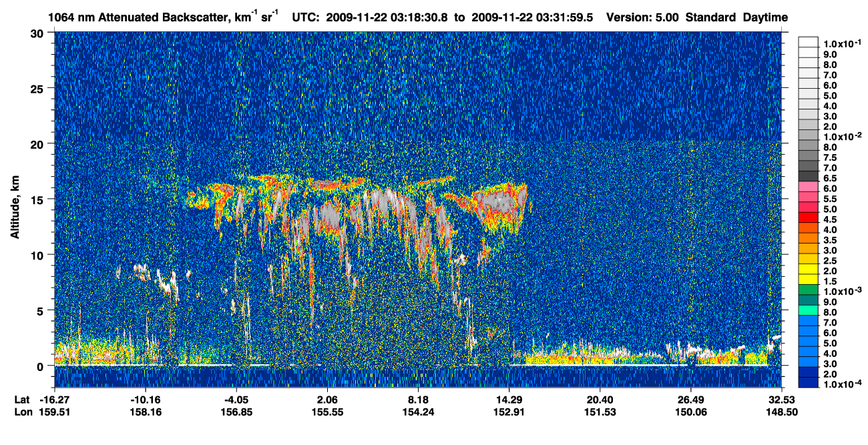The width and height of the screenshot is (868, 445).
Task: Click the 'Lon' row label
Action: 23,412
